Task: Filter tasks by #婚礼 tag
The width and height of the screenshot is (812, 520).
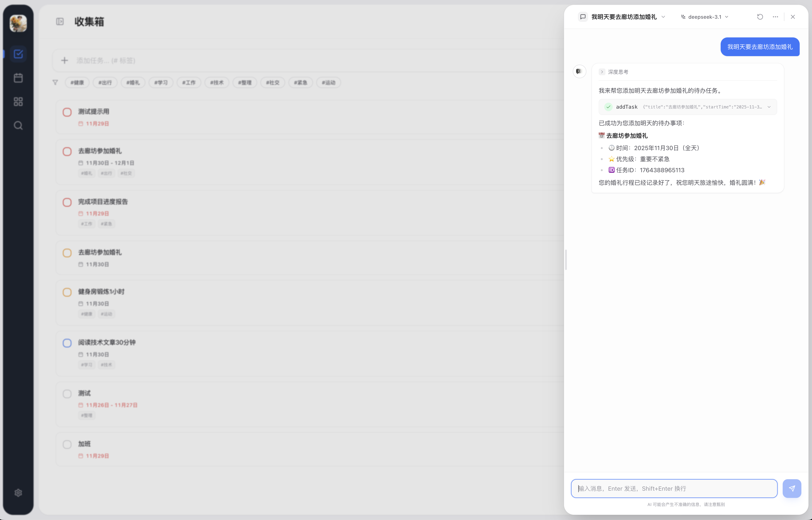Action: point(133,82)
